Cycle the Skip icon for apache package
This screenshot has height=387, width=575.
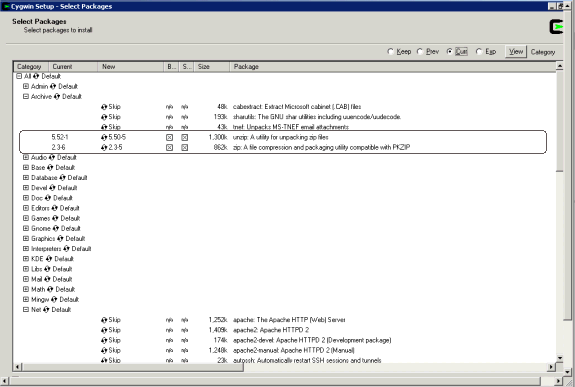pyautogui.click(x=104, y=320)
